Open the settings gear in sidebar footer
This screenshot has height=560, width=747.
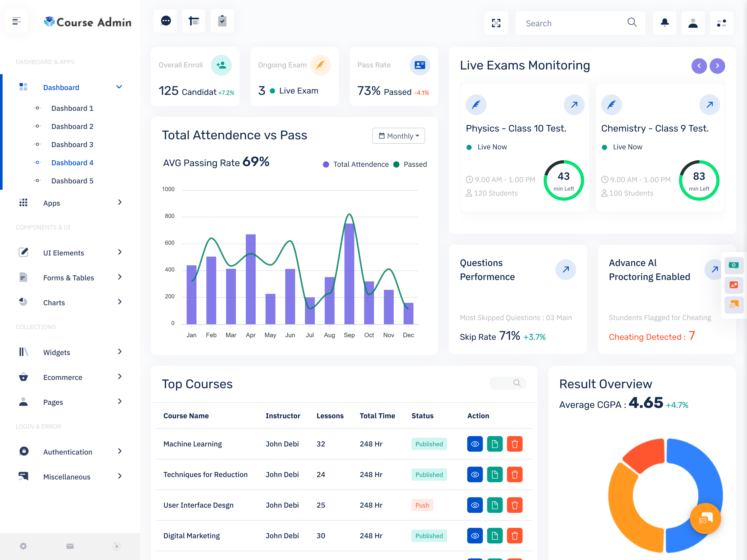23,546
